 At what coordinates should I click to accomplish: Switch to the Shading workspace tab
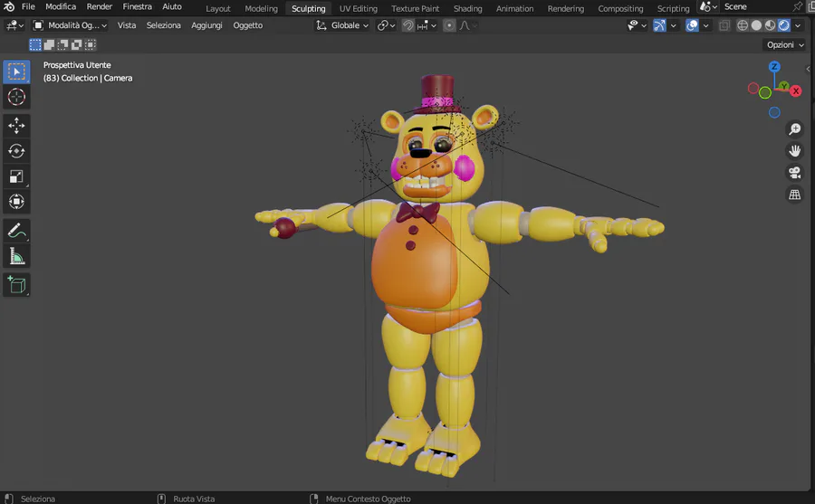point(468,9)
